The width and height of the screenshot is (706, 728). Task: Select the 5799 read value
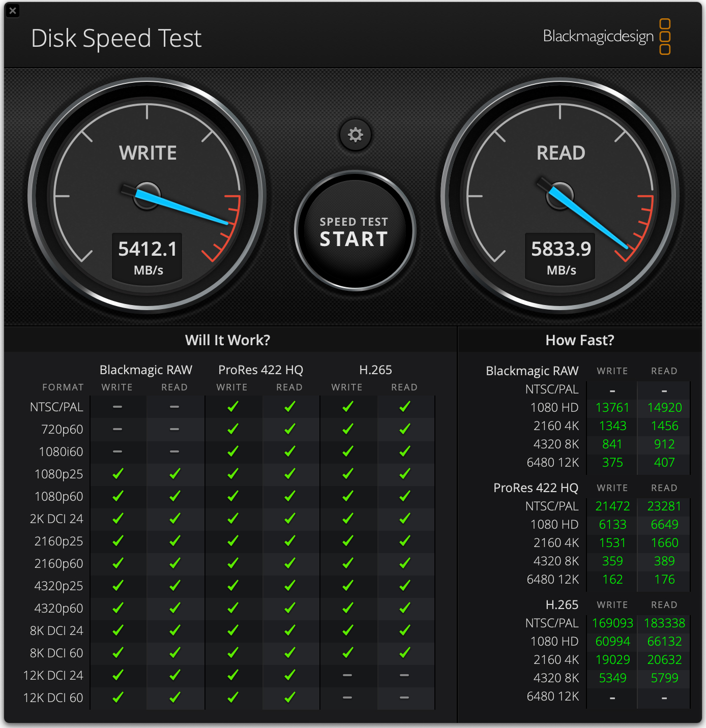click(664, 678)
